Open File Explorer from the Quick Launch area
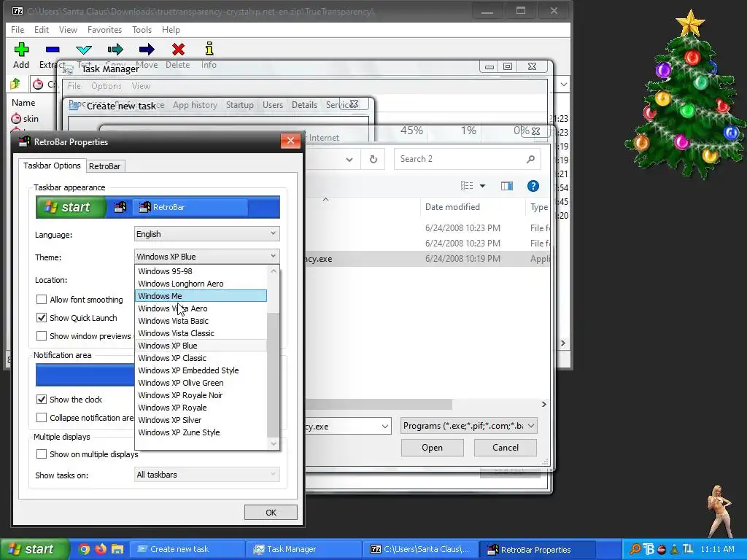 (x=117, y=549)
